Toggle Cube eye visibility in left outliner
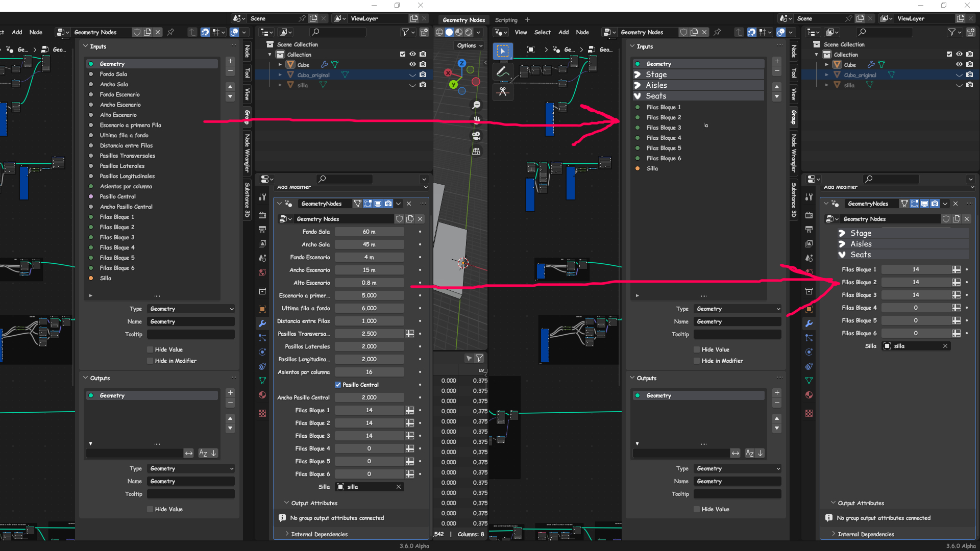Screen dimensions: 980x551 pos(412,64)
